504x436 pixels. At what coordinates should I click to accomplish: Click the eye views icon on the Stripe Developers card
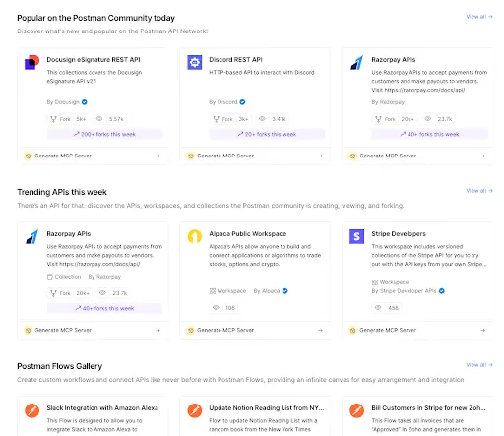click(x=378, y=308)
